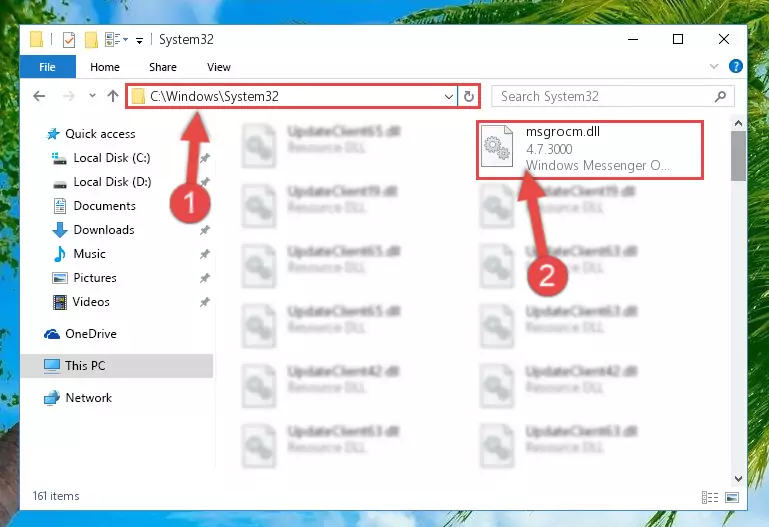The width and height of the screenshot is (769, 527).
Task: Go forward with the right arrow button
Action: [x=68, y=96]
